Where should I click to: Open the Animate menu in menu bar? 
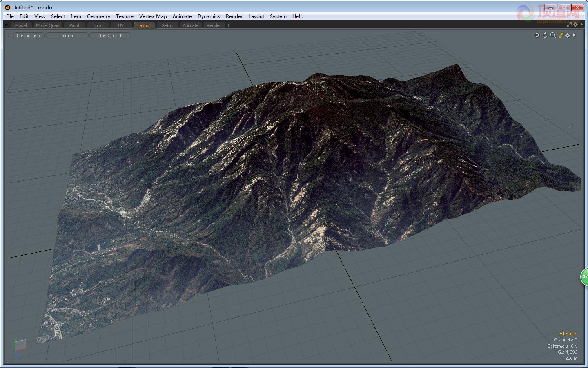[182, 16]
